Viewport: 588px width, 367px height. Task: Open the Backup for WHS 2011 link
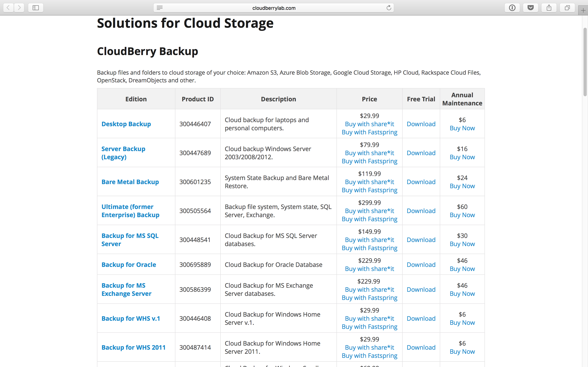click(133, 347)
